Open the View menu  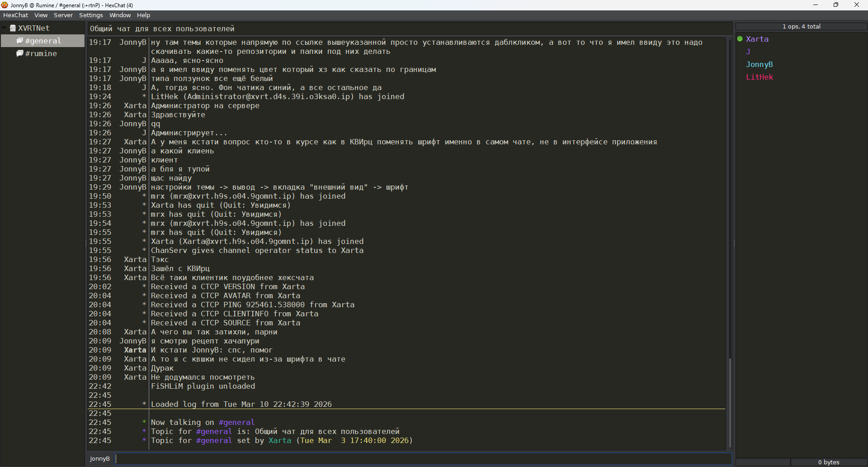[41, 15]
